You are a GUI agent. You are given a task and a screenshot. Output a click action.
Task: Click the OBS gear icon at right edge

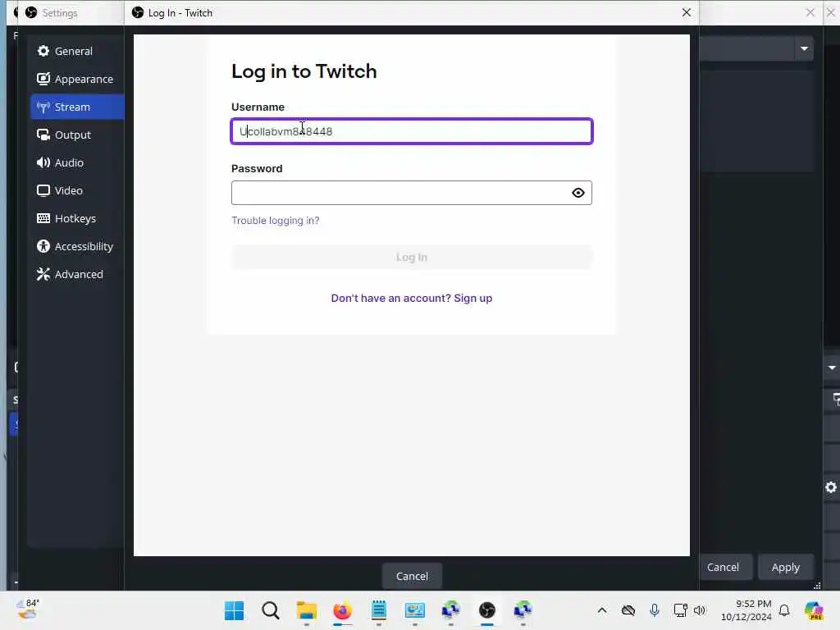[x=831, y=487]
